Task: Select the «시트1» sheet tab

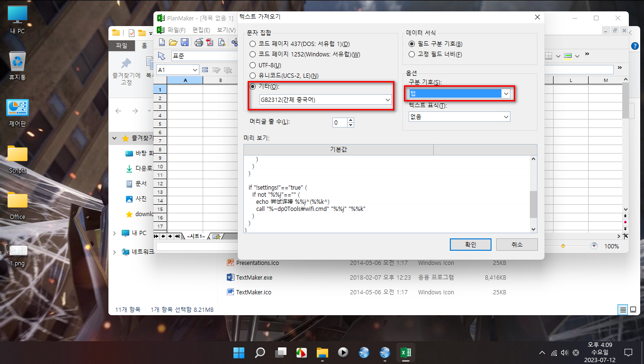Action: (x=195, y=236)
